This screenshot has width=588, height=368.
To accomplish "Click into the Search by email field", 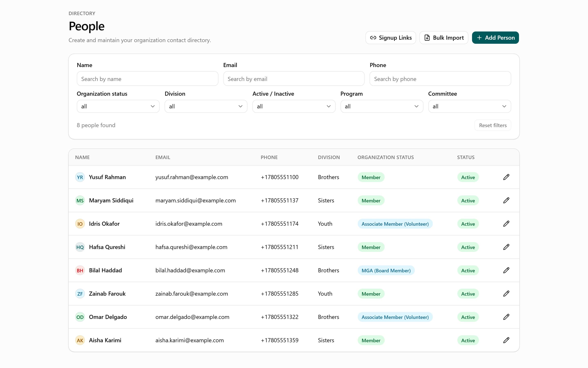I will tap(294, 79).
